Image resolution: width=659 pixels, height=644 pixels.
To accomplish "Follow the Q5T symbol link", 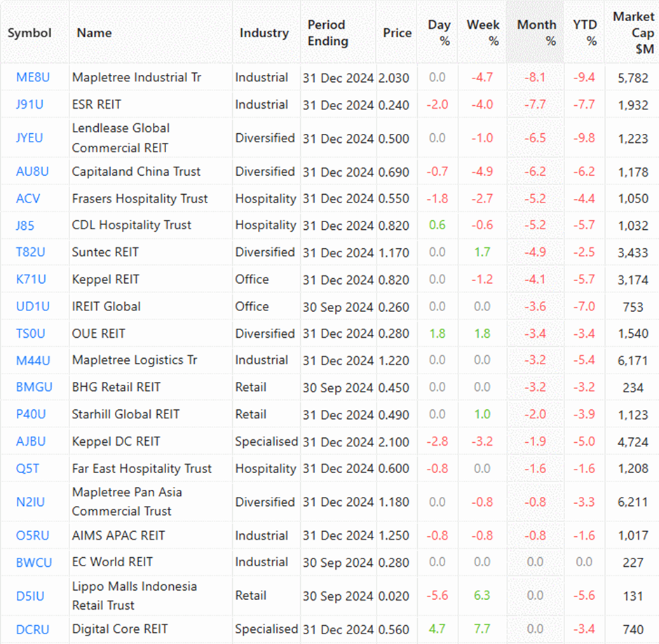I will (x=27, y=468).
